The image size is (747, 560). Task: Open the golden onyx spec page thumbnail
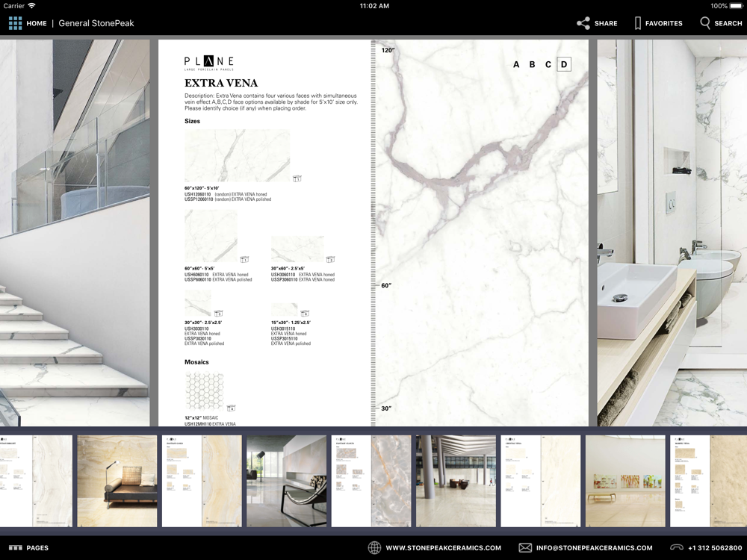pyautogui.click(x=202, y=481)
